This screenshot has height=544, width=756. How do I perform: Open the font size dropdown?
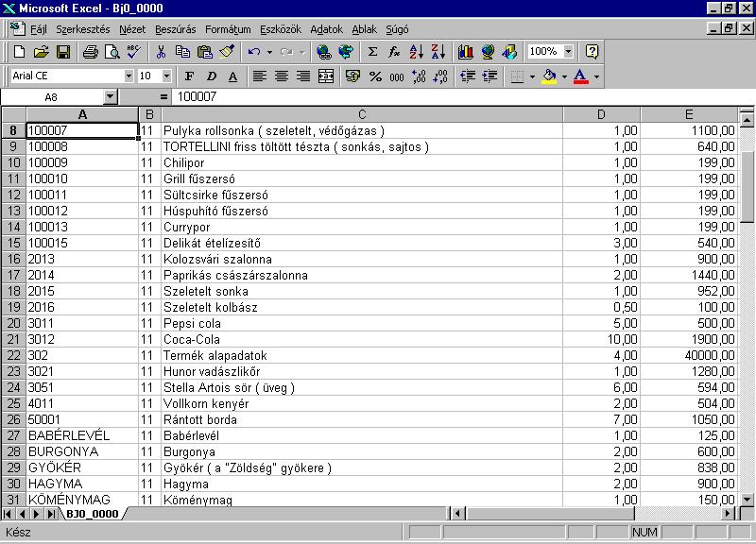coord(166,76)
